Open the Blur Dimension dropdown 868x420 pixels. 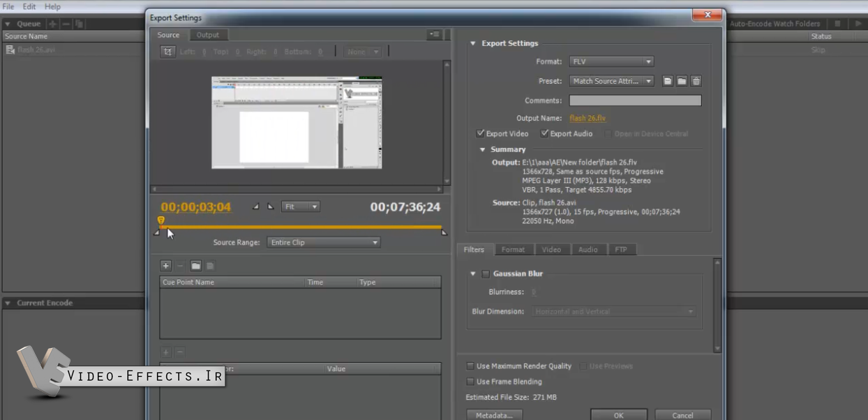615,312
